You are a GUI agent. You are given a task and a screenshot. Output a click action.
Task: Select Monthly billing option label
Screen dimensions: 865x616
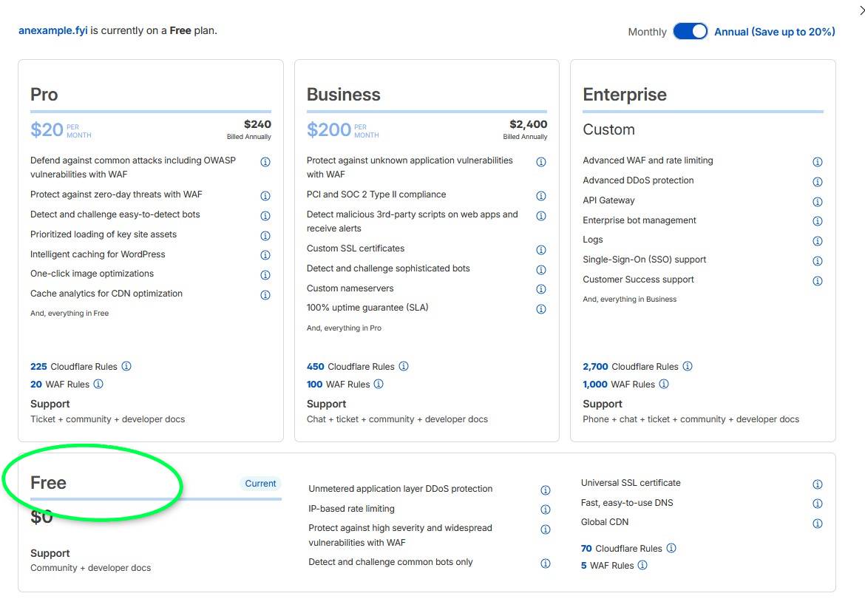tap(647, 32)
